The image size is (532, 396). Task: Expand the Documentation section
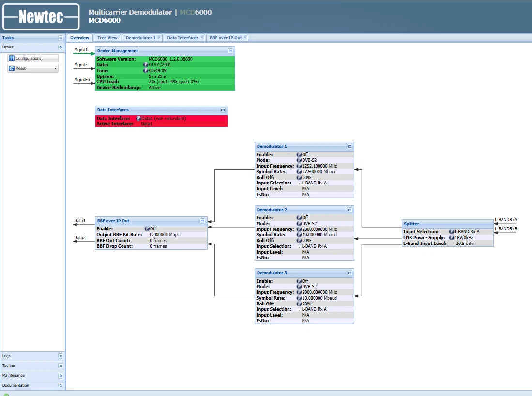point(61,385)
